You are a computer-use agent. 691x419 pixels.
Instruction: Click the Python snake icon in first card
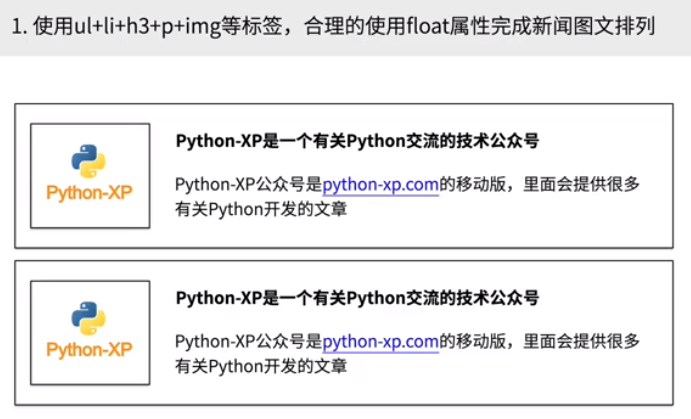(x=89, y=161)
